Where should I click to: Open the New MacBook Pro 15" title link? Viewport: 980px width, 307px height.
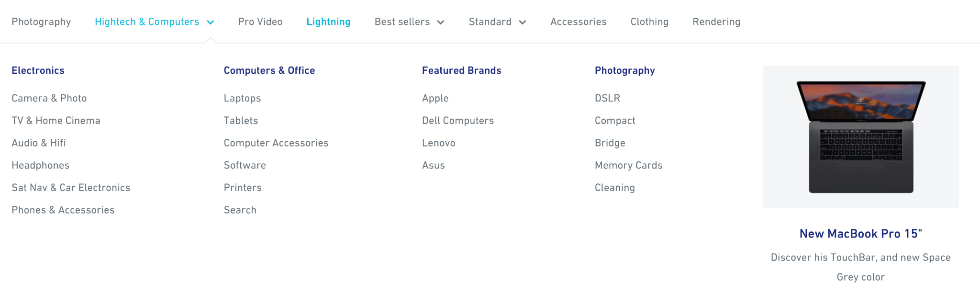point(860,234)
